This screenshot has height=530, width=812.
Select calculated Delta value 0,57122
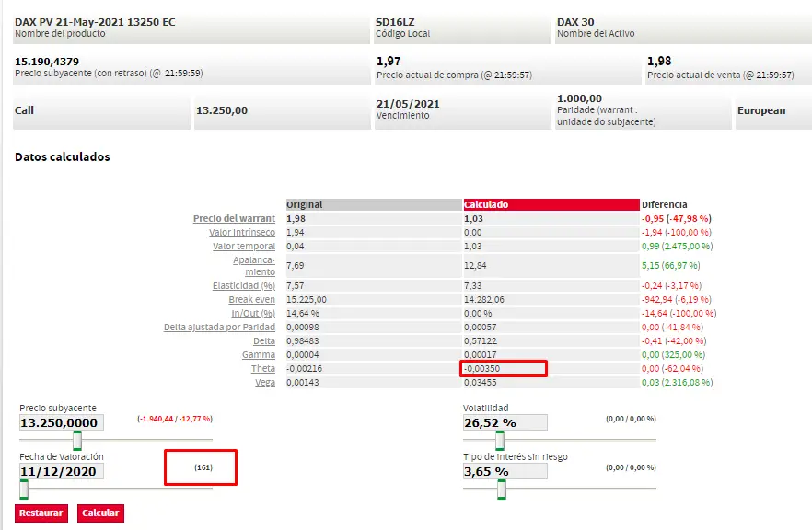(481, 341)
